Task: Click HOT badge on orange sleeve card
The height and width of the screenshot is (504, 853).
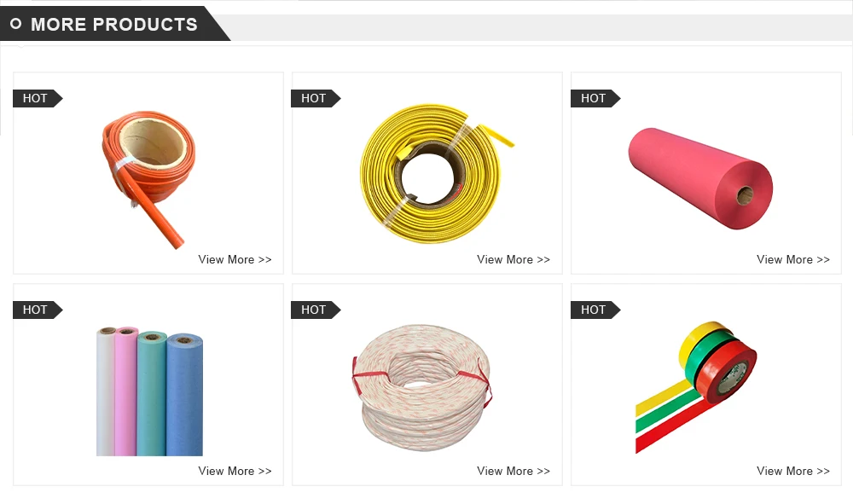Action: coord(38,98)
